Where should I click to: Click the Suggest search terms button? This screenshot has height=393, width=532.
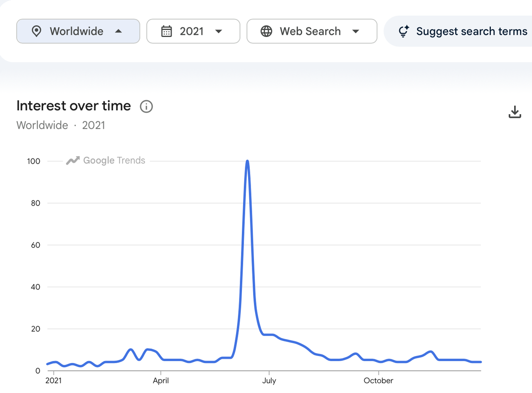pyautogui.click(x=458, y=31)
